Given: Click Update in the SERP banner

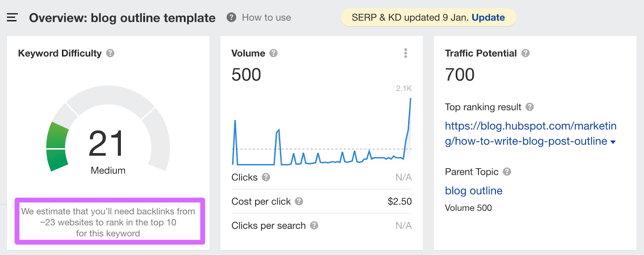Looking at the screenshot, I should [488, 18].
